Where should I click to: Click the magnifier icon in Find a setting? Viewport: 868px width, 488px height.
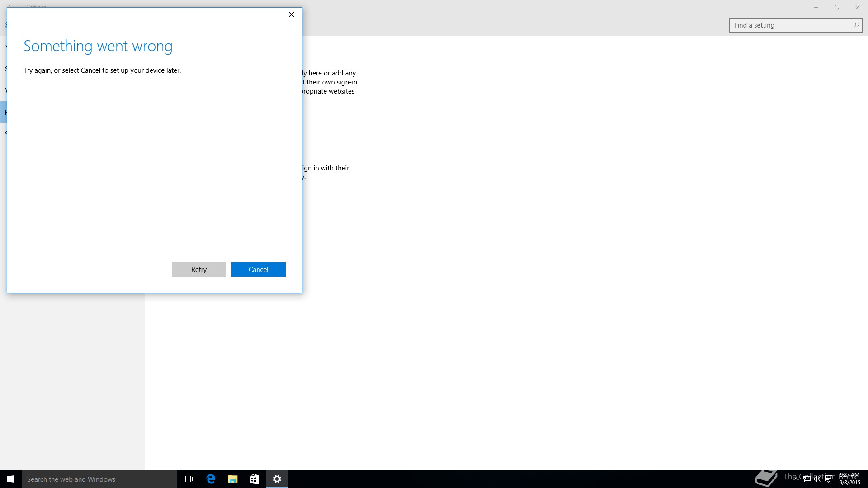point(856,25)
